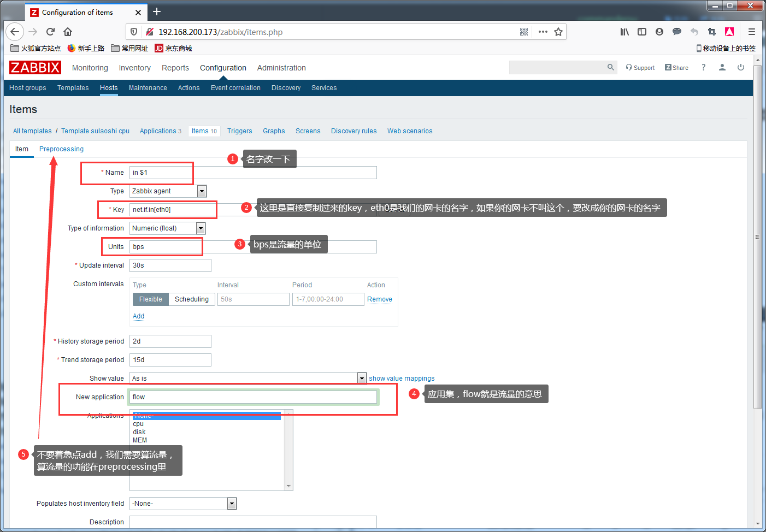Go back with the browser back arrow

point(15,32)
